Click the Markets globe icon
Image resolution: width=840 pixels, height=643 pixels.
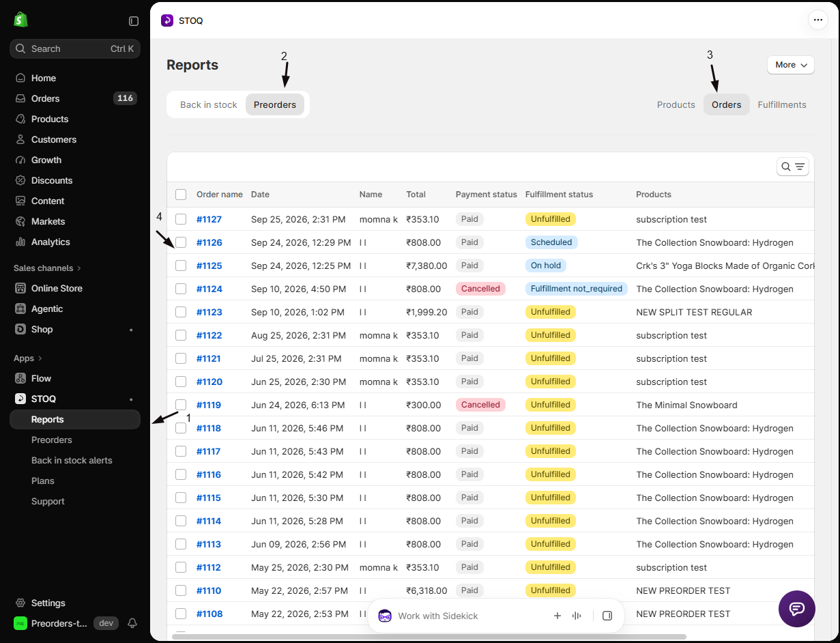(x=20, y=221)
